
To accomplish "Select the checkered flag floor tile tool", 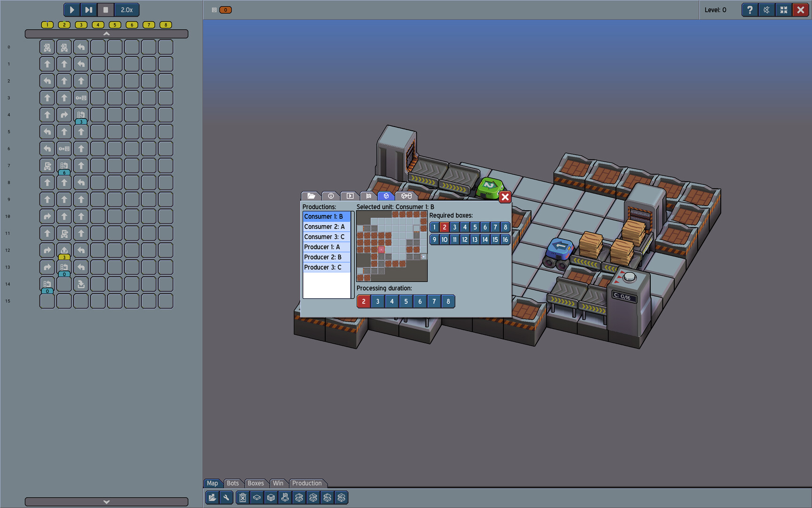I will pos(285,498).
